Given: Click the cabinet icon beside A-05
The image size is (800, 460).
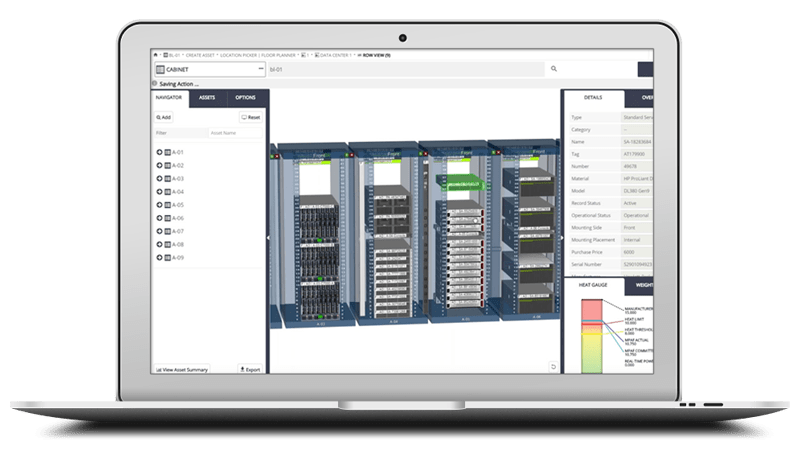Looking at the screenshot, I should (167, 205).
